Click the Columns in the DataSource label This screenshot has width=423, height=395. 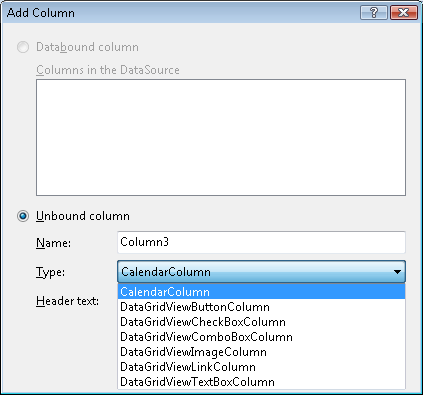pyautogui.click(x=108, y=70)
